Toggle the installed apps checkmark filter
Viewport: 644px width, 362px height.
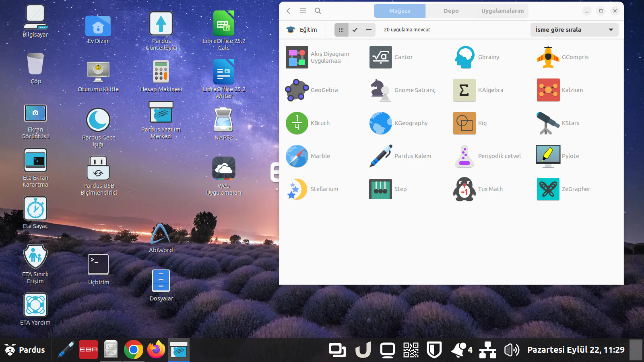[355, 30]
